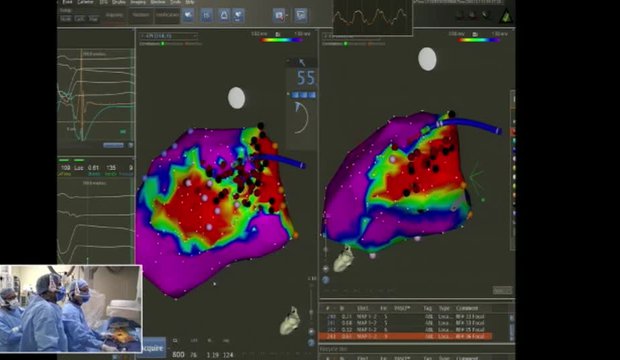Screen dimensions: 620x360
Task: Open the left map color bar settings icon
Action: 278,34
